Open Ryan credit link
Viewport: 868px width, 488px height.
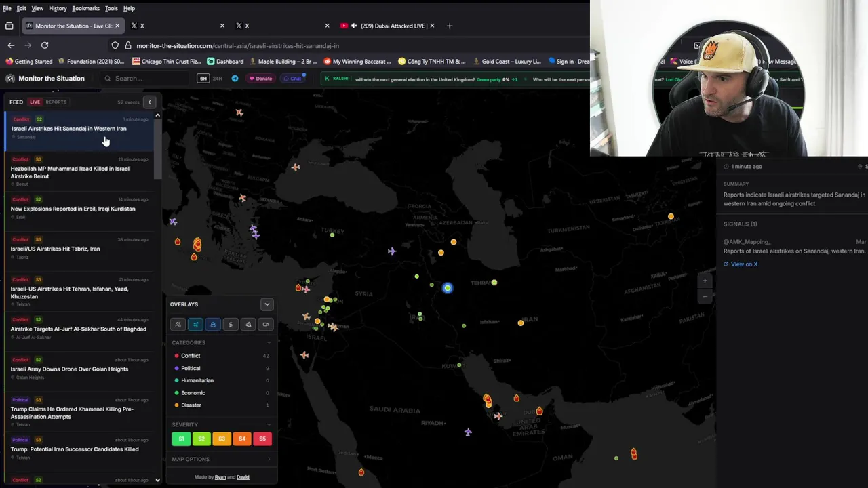tap(220, 477)
